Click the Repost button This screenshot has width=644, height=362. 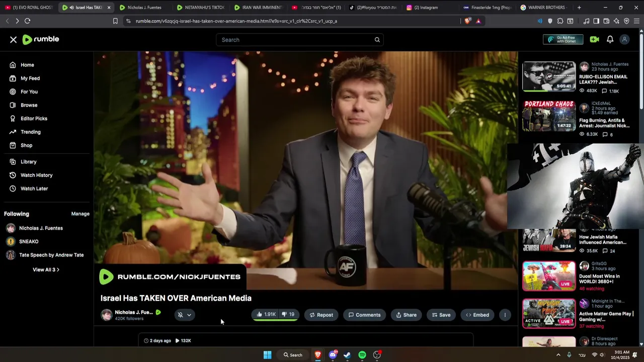(x=321, y=315)
